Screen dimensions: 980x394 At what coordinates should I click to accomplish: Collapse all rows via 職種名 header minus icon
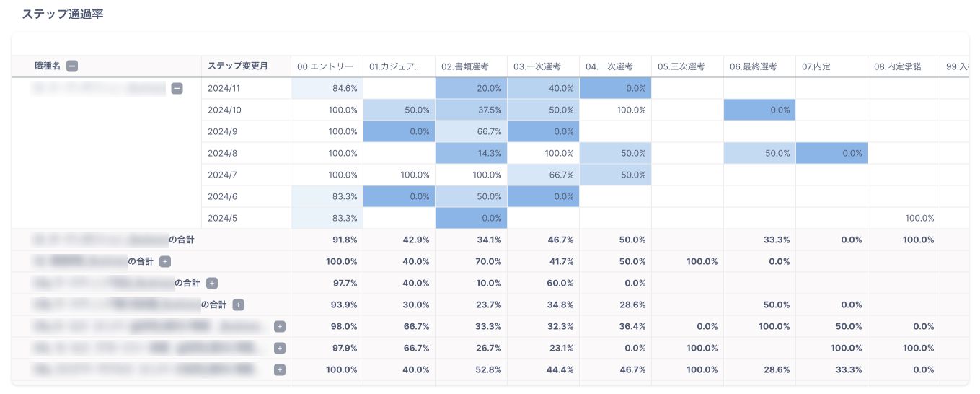pyautogui.click(x=72, y=66)
